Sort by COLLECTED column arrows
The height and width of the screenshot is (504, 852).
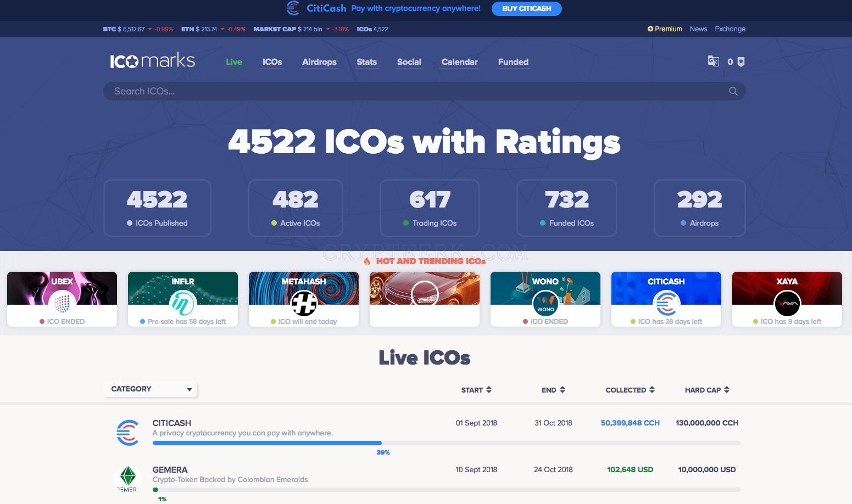click(652, 390)
